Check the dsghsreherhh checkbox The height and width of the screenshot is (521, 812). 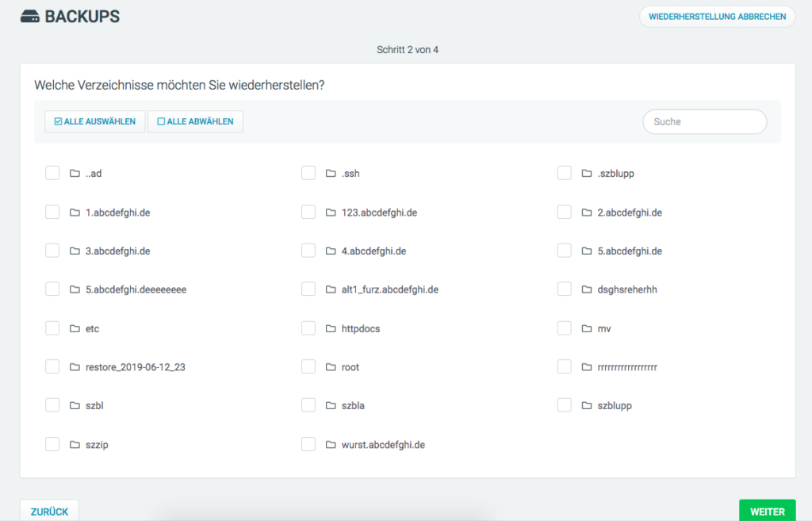(564, 289)
